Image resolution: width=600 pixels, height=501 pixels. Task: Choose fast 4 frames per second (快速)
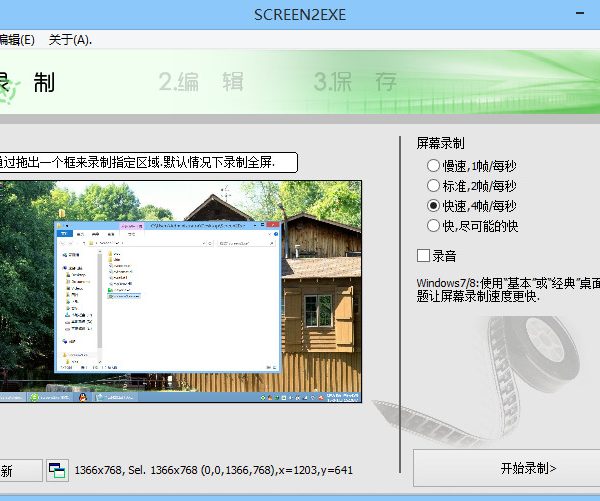433,206
